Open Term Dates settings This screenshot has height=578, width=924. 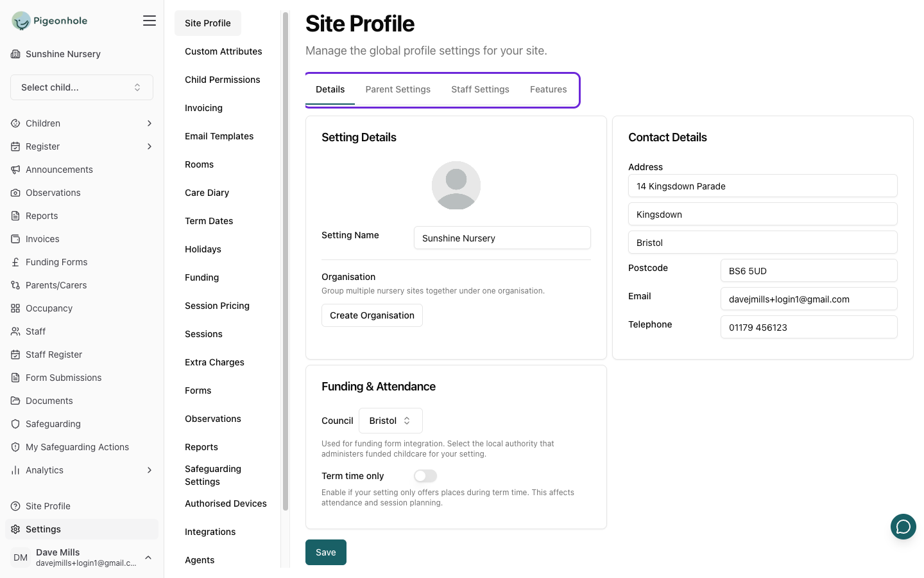[209, 221]
